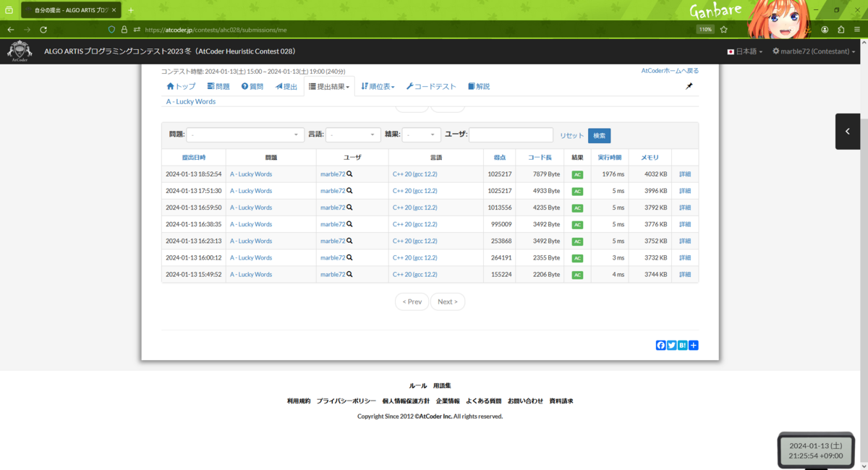Focus the ユーザ input field
Image resolution: width=868 pixels, height=470 pixels.
tap(511, 135)
